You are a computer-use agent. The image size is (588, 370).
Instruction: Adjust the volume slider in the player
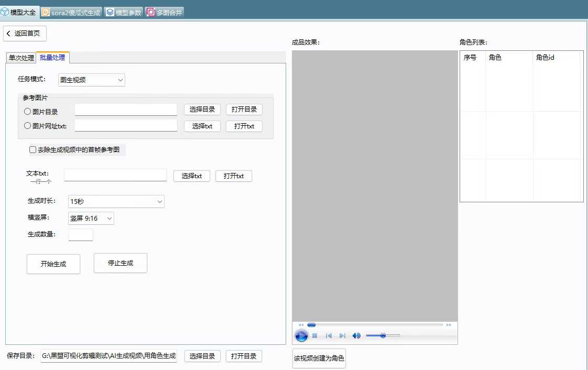pos(384,335)
